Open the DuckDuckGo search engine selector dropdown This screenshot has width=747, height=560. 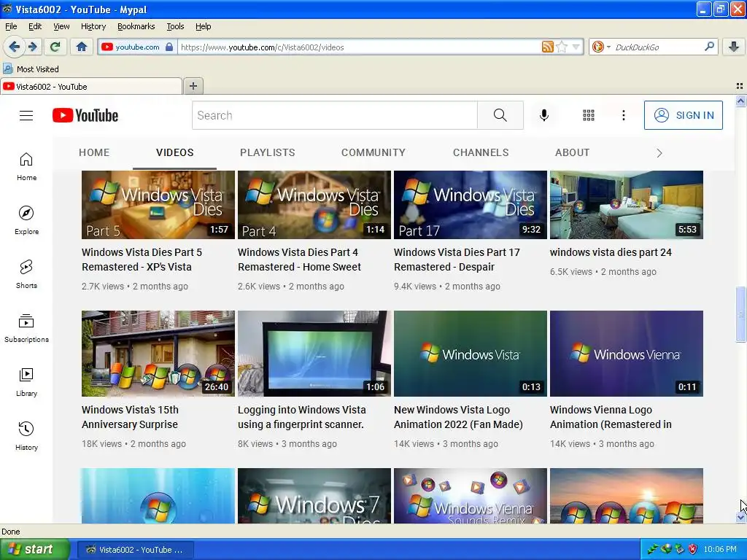(601, 47)
